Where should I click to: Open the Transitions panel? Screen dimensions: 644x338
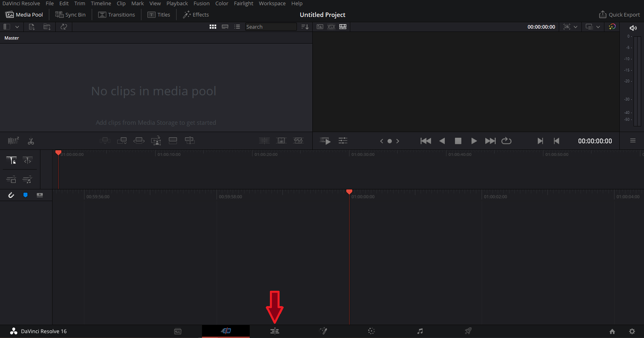pos(117,15)
